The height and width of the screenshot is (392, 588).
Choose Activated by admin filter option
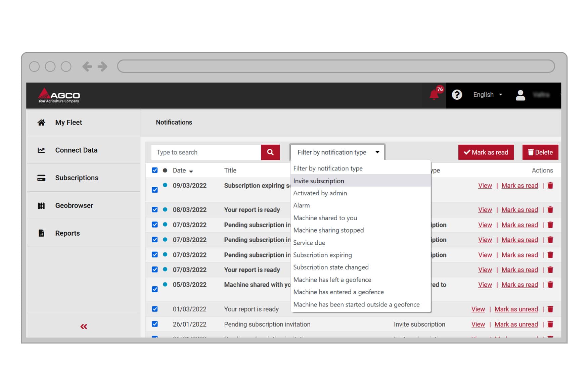coord(361,193)
